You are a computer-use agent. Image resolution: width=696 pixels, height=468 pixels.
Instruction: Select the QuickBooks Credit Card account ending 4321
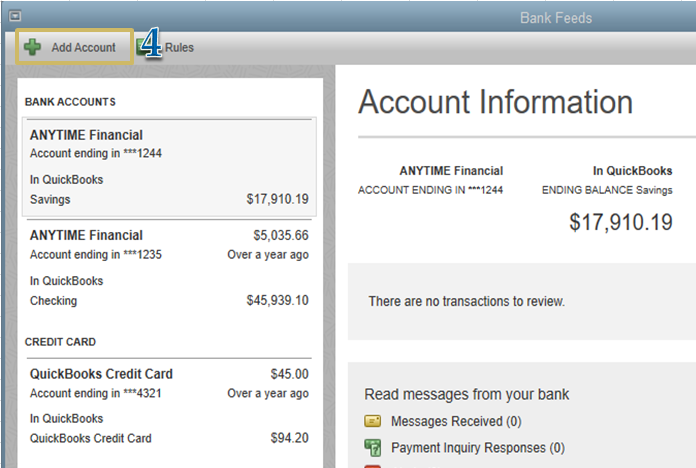168,405
